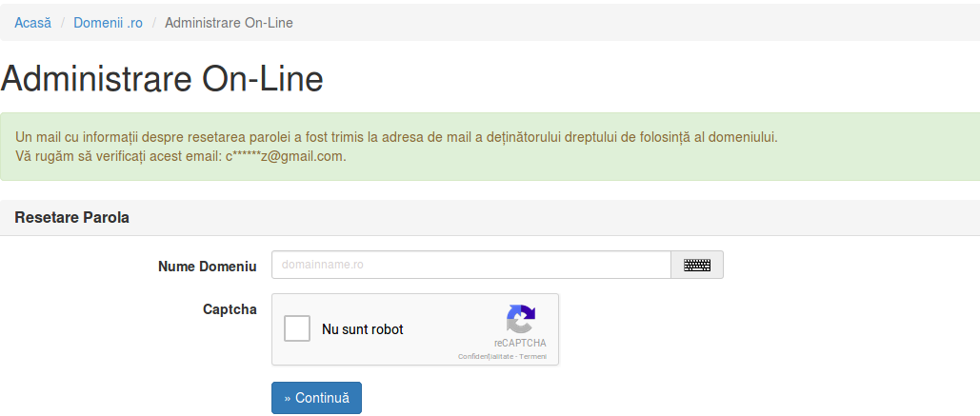This screenshot has width=980, height=416.
Task: Click the Resetare Parola panel header
Action: point(490,218)
